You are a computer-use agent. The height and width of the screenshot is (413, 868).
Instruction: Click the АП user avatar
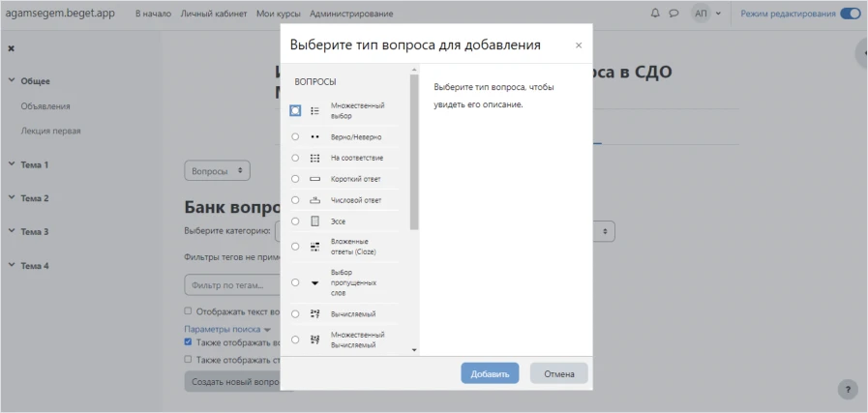[x=701, y=14]
